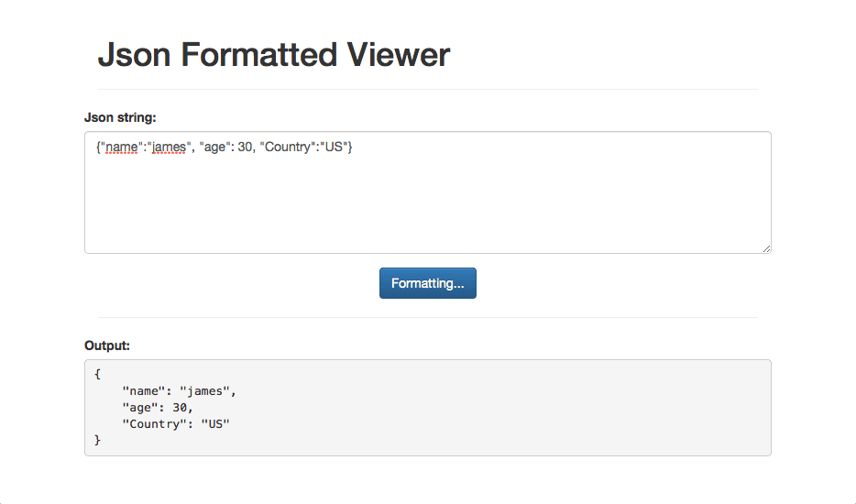Click the "Country": "US" output line
The width and height of the screenshot is (856, 504).
(175, 424)
